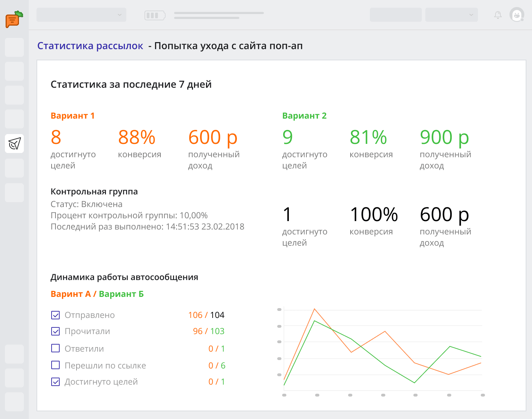Go to Статистика рассылок breadcrumb link
The image size is (532, 419).
point(90,46)
